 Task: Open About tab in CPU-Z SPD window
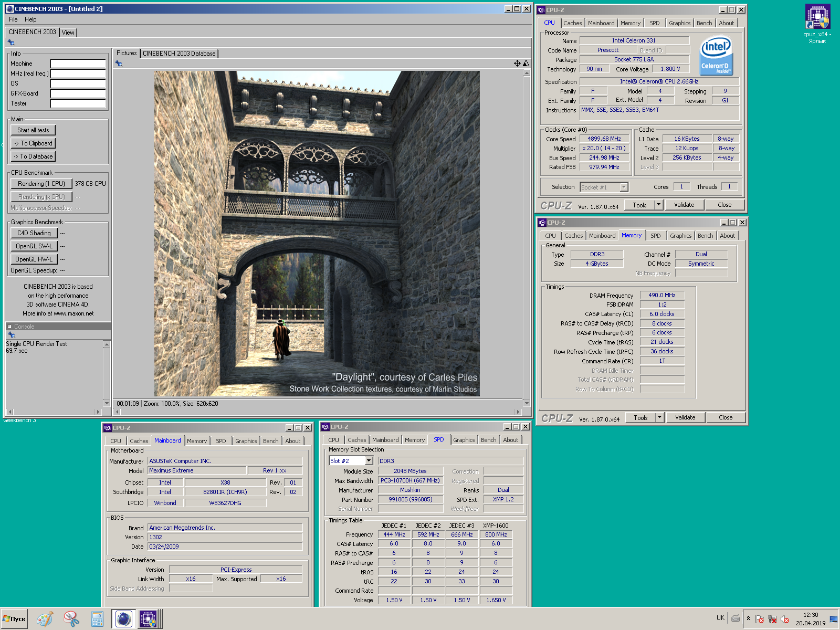tap(510, 440)
